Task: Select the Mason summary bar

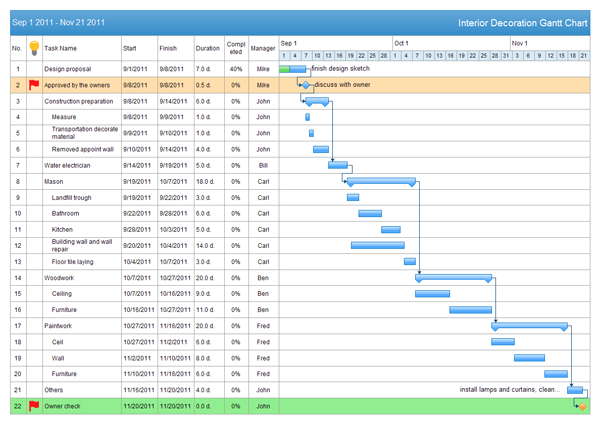Action: [380, 181]
